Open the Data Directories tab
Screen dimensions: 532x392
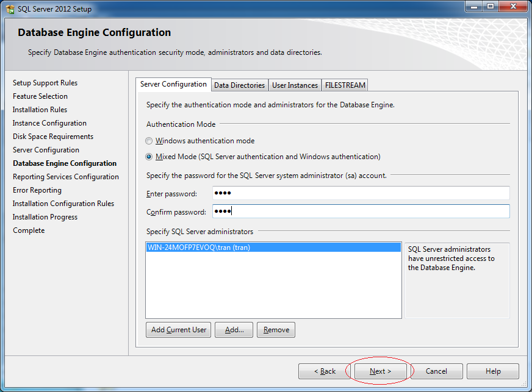coord(240,85)
